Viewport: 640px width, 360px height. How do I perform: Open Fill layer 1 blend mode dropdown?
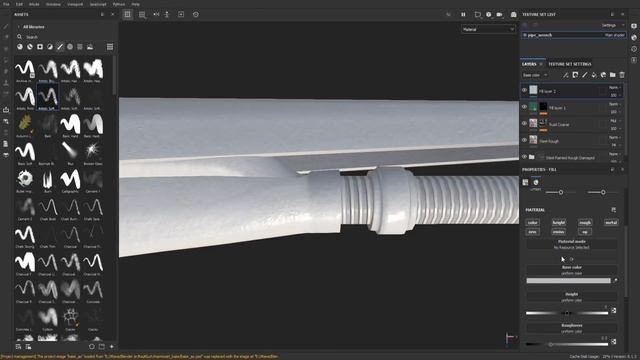click(615, 104)
